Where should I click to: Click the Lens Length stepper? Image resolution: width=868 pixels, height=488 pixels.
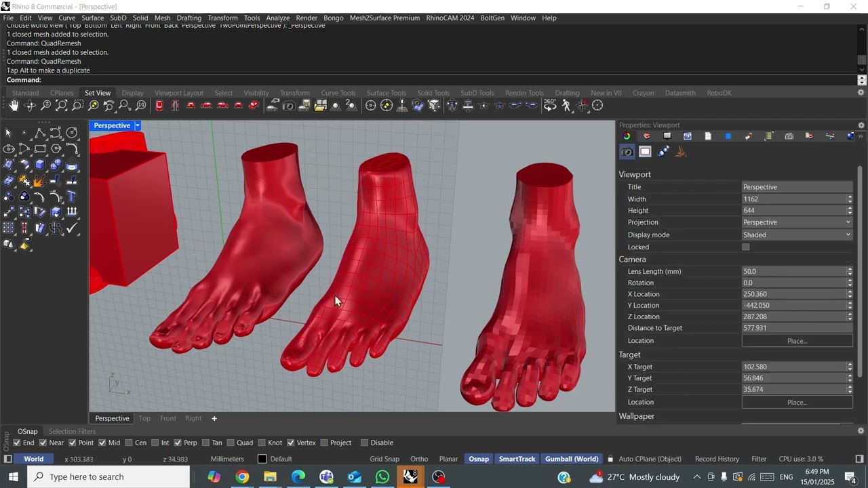[x=850, y=272]
